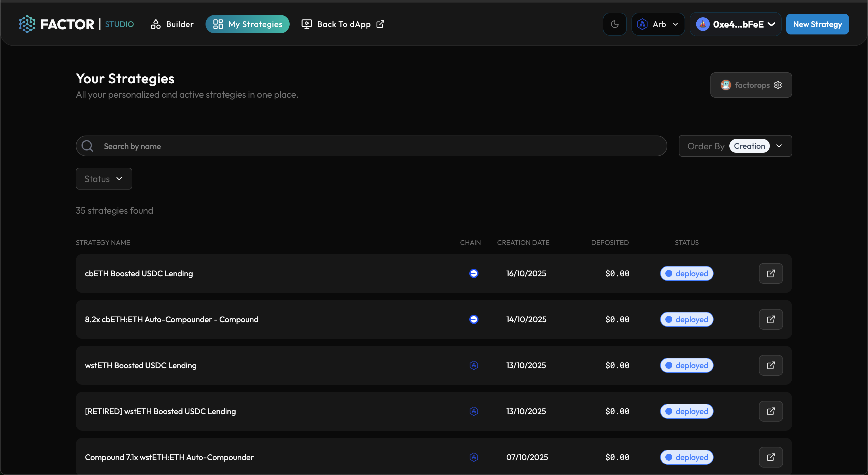868x475 pixels.
Task: Open the Status filter dropdown
Action: 104,179
